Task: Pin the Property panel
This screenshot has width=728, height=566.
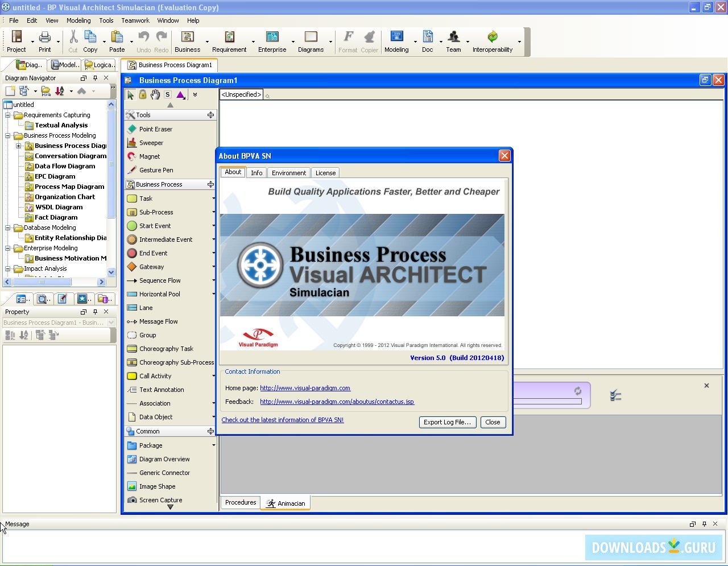Action: point(96,311)
